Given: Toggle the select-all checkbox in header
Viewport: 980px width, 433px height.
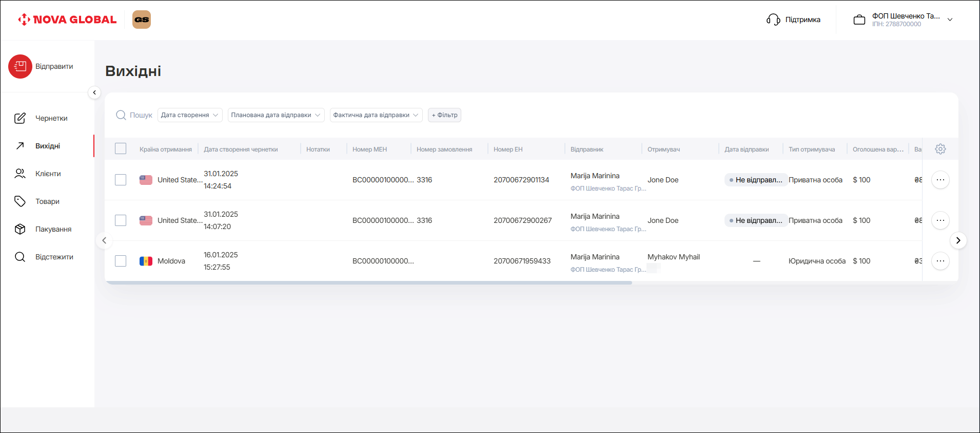Looking at the screenshot, I should tap(121, 149).
